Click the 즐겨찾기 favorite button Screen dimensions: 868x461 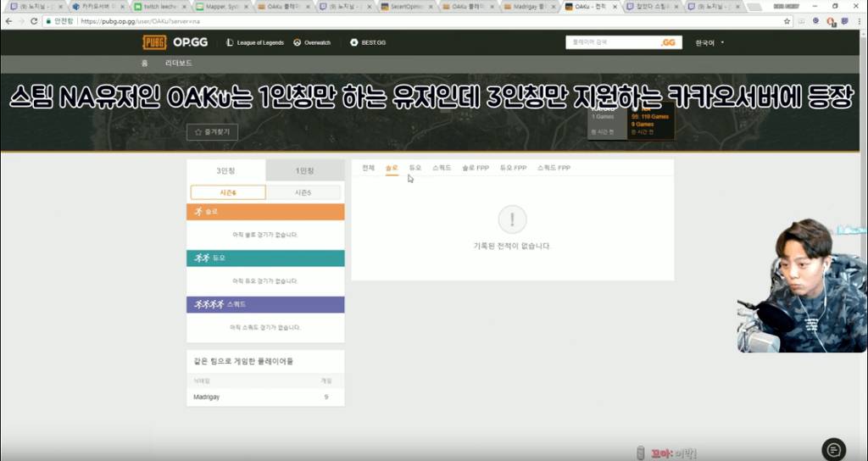coord(212,132)
